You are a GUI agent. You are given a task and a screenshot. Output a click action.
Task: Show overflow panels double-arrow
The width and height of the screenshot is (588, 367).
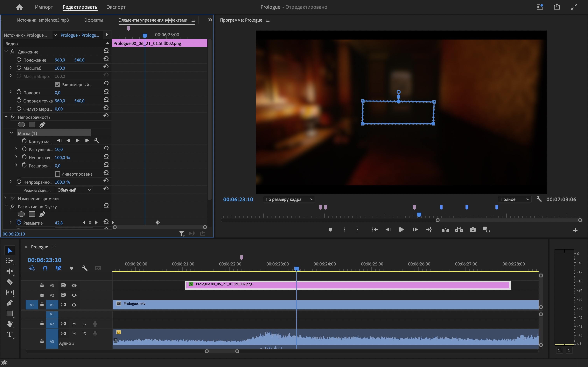tap(210, 20)
